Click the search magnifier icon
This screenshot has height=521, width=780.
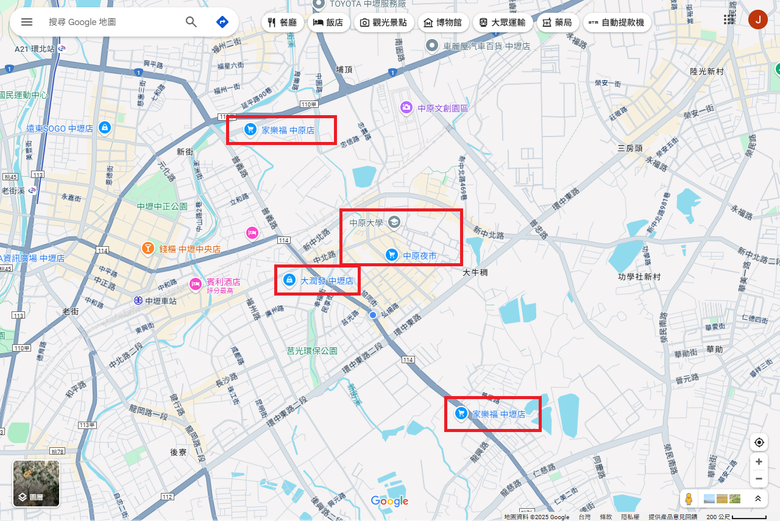point(191,22)
